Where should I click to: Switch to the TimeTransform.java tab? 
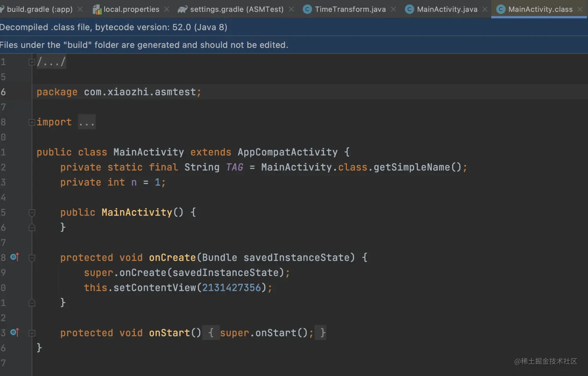click(350, 9)
